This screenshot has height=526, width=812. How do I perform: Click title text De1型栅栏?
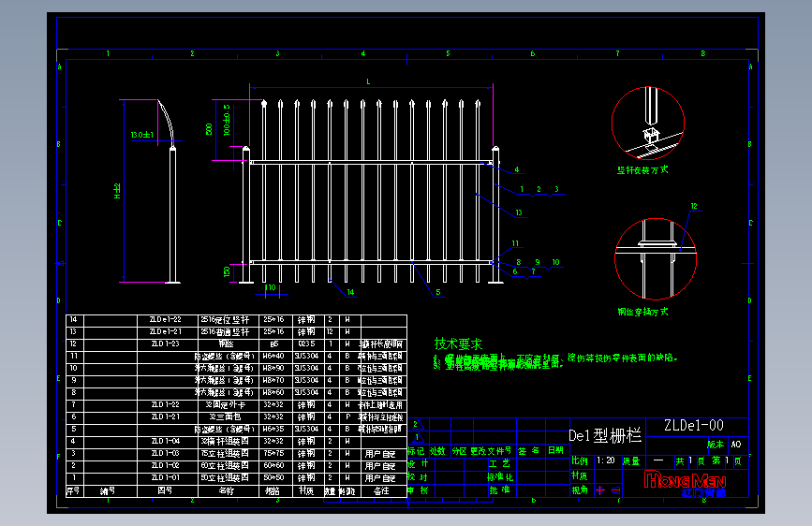coord(605,435)
